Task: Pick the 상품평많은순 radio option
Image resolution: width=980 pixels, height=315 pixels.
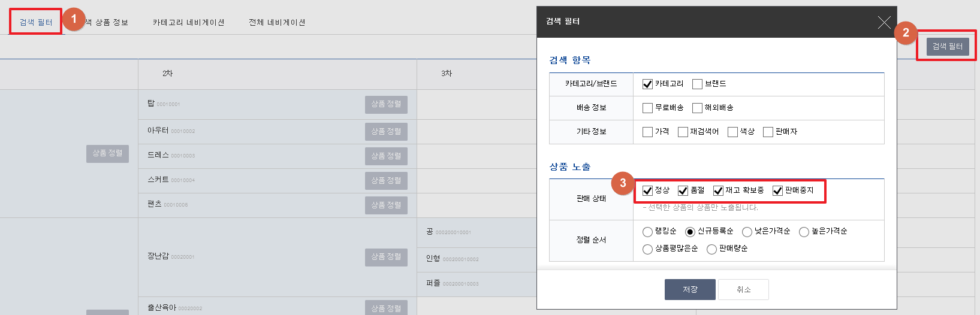Action: (647, 249)
